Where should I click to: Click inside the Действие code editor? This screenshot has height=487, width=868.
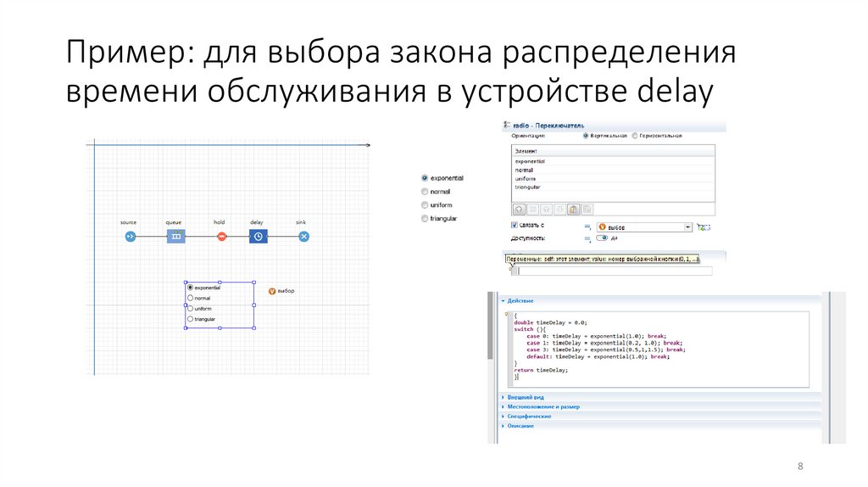[x=659, y=349]
